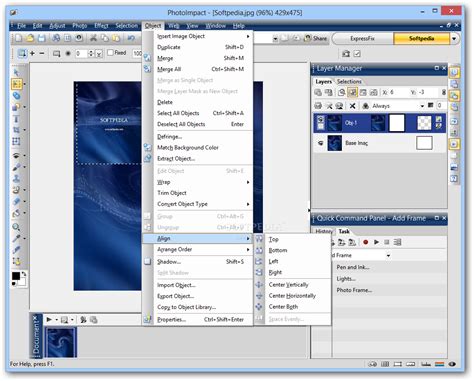Open the Add Frame task dropdown
This screenshot has width=474, height=381.
pyautogui.click(x=388, y=256)
